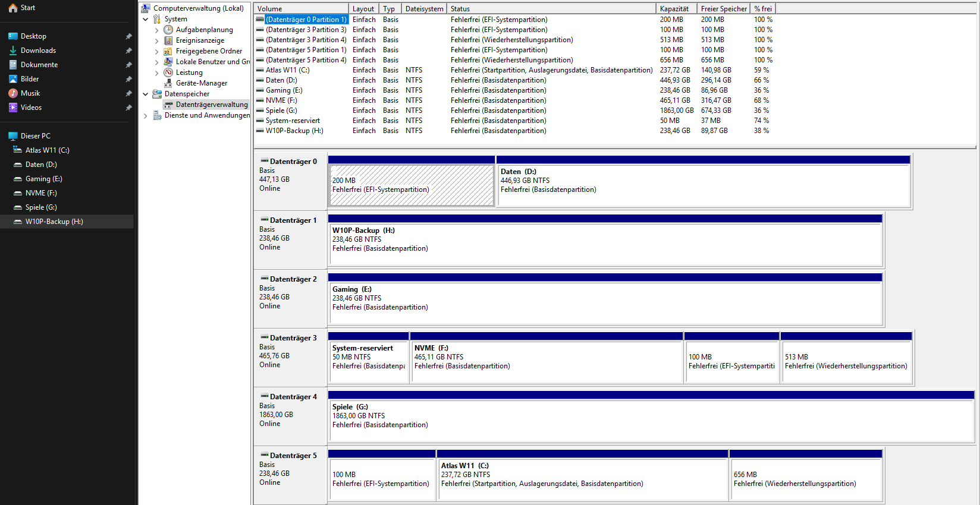980x505 pixels.
Task: Unpin Desktop via its pin icon
Action: 128,36
